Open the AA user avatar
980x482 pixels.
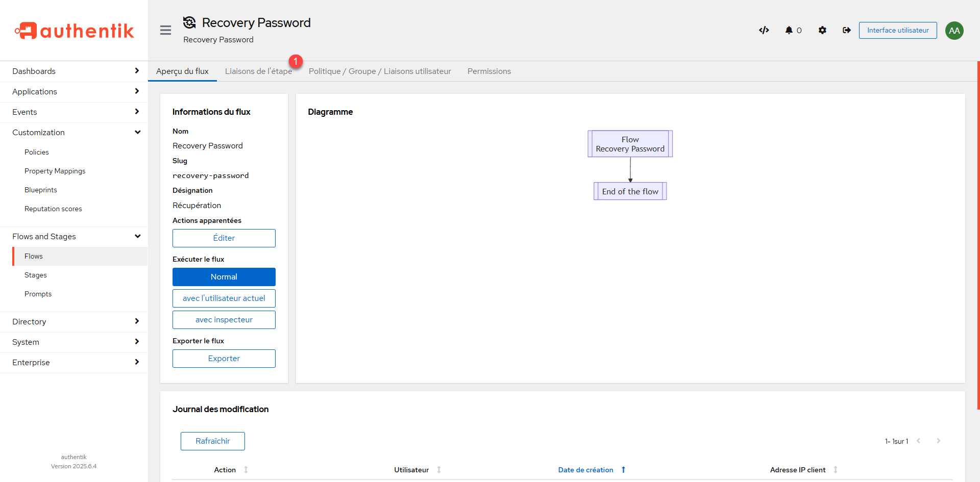coord(954,31)
